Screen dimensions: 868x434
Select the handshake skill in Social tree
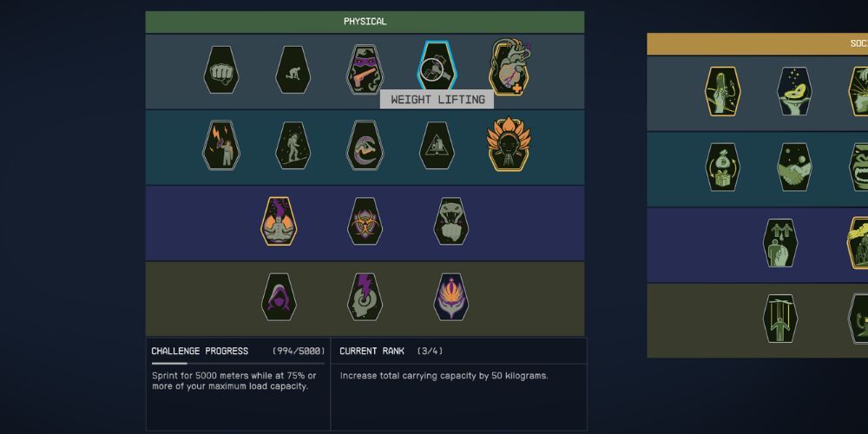pos(794,168)
